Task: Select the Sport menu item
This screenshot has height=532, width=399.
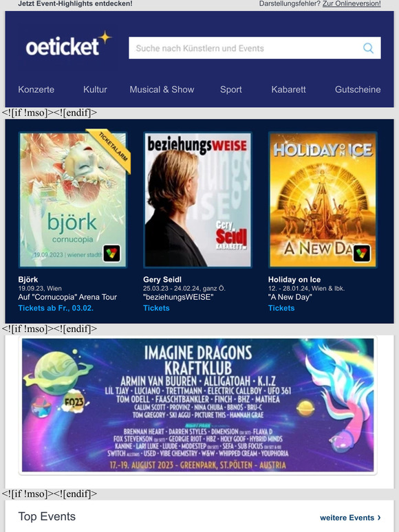Action: coord(231,89)
